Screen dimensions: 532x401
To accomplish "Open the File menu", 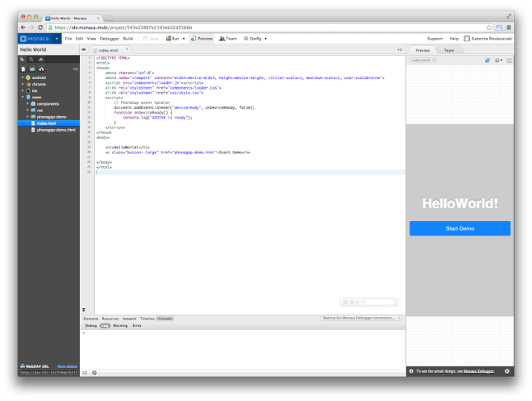I will (x=69, y=39).
